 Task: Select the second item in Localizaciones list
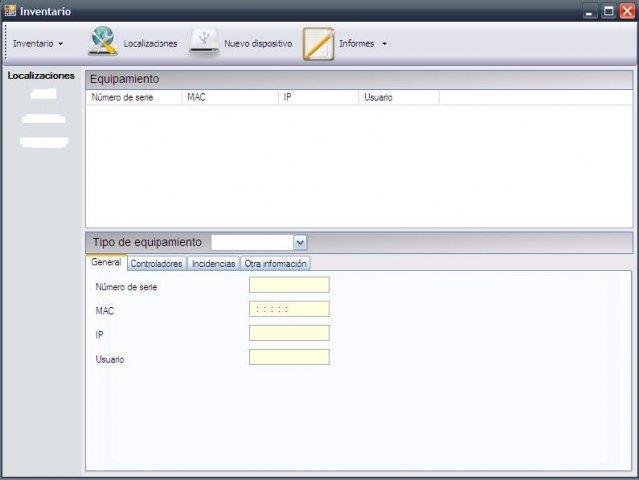tap(44, 119)
